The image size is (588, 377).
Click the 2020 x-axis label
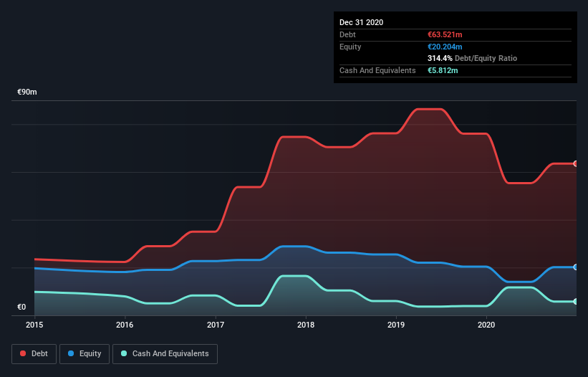pyautogui.click(x=486, y=325)
